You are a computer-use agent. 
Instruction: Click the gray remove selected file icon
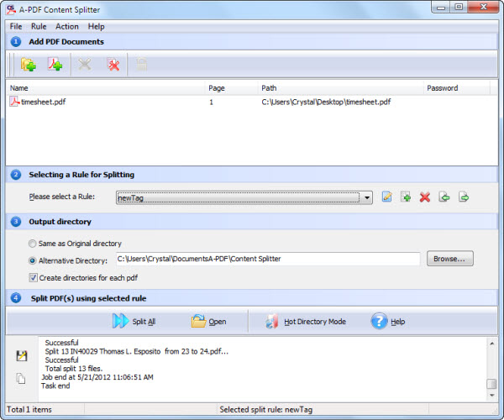tap(85, 65)
